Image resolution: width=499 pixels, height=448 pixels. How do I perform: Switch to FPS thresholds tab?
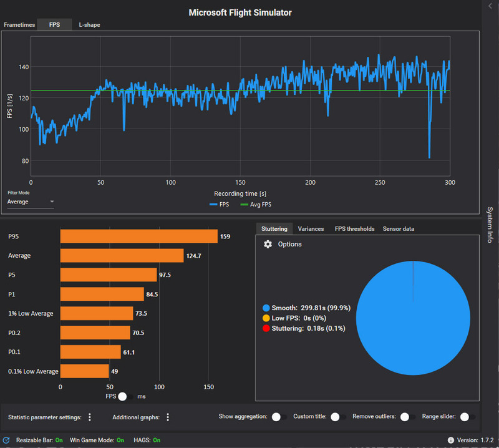click(354, 229)
